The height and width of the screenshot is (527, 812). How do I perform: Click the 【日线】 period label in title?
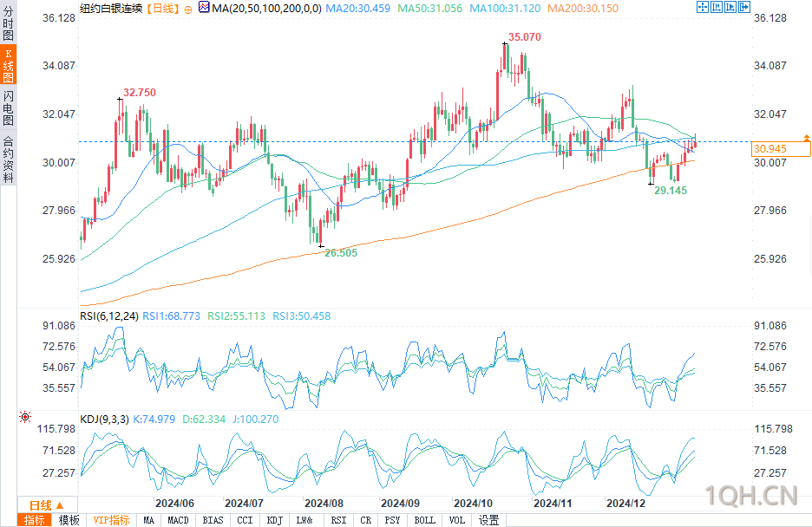(162, 9)
